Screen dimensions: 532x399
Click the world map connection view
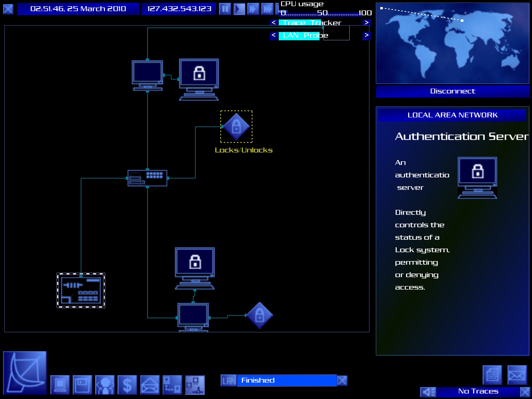click(453, 43)
